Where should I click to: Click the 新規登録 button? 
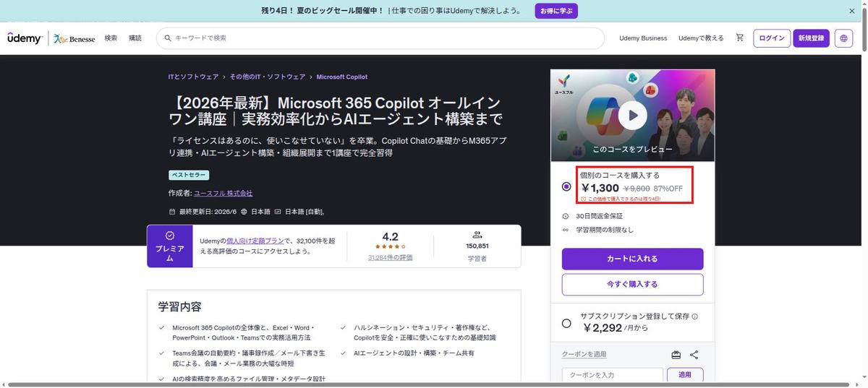click(812, 38)
